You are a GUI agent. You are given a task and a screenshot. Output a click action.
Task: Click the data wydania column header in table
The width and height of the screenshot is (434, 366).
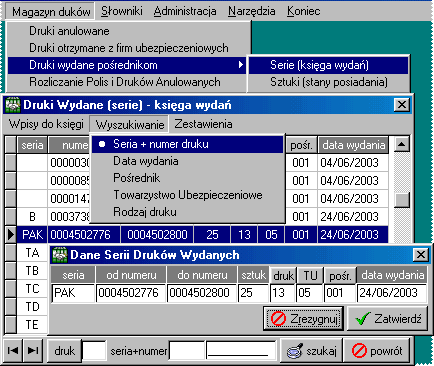pos(353,145)
